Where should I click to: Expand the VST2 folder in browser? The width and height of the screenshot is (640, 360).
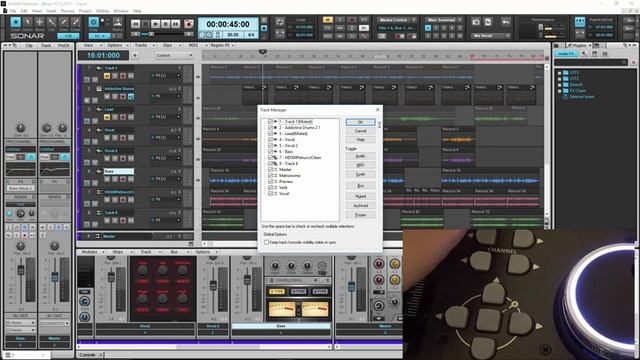[560, 78]
